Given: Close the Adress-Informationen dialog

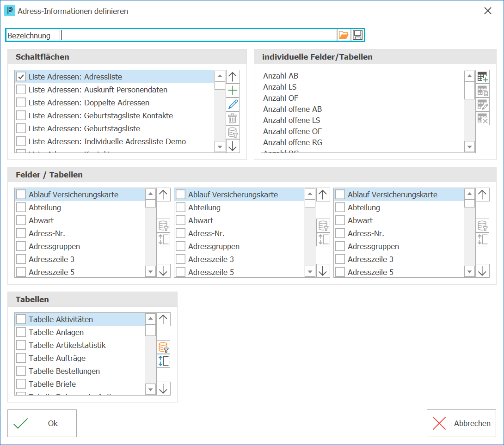Looking at the screenshot, I should 488,11.
